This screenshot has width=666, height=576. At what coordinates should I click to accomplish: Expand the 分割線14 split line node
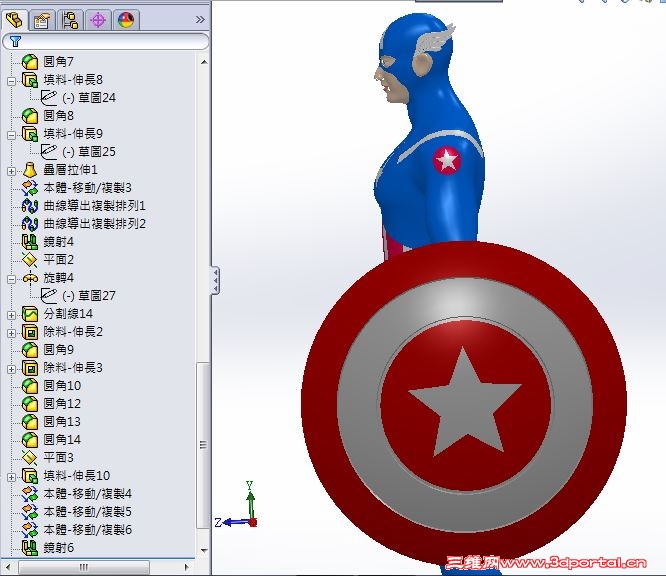(x=11, y=315)
